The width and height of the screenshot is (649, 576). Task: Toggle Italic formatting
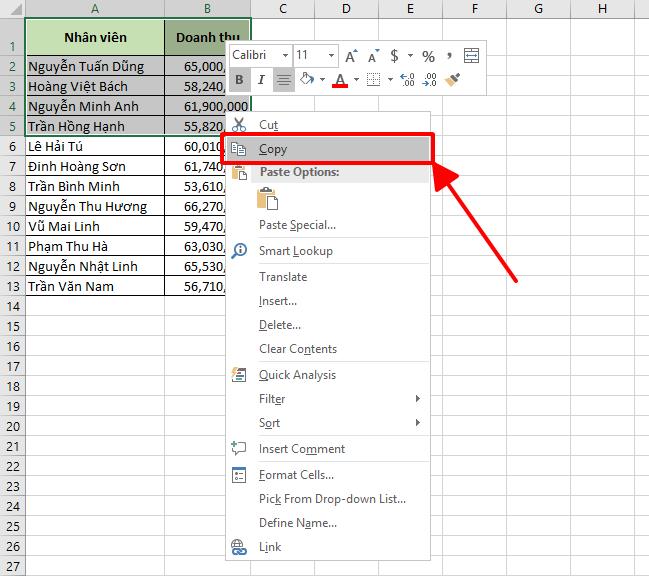(x=261, y=80)
